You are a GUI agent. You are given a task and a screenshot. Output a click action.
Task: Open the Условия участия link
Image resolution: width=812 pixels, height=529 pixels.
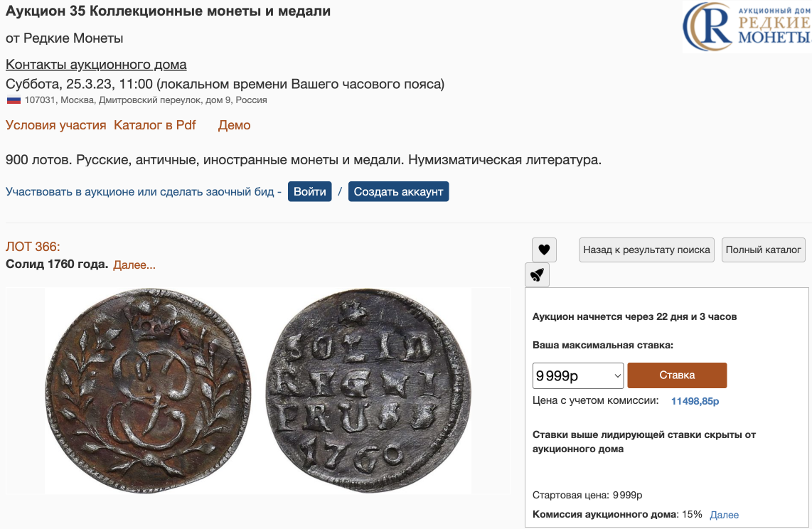pos(56,125)
